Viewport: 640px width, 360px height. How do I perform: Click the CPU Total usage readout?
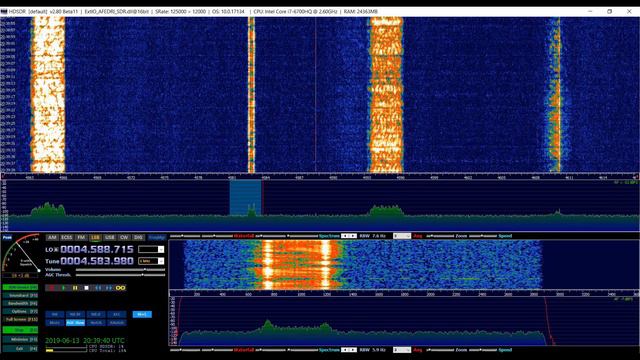click(107, 351)
